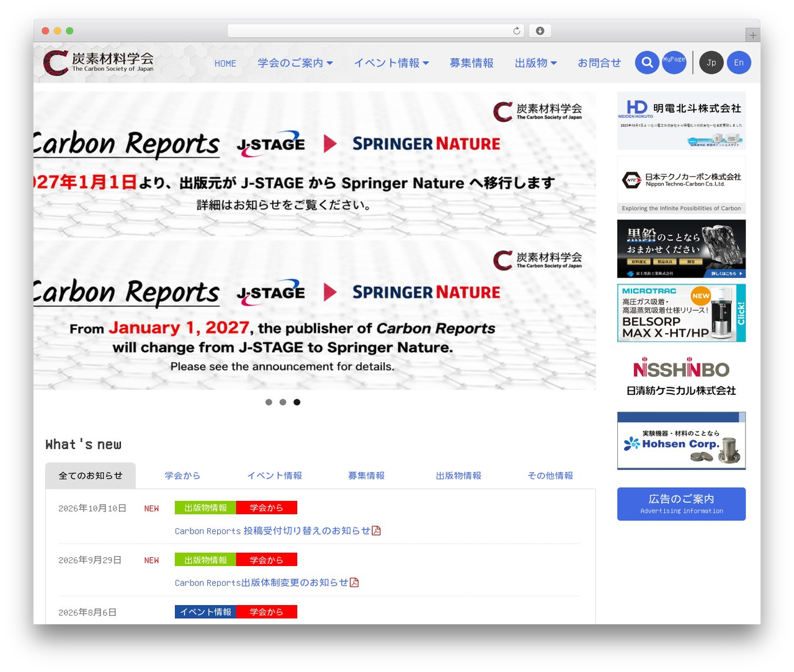Select the third carousel slide dot
The image size is (794, 672).
coord(297,402)
